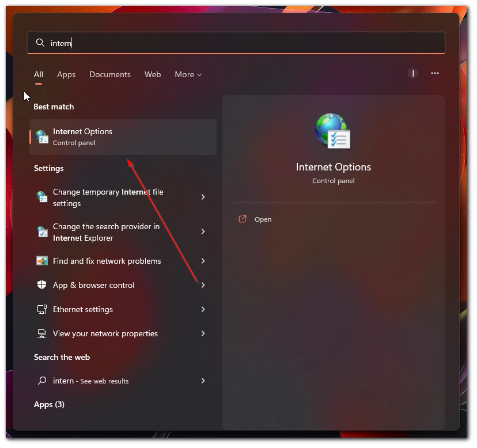Switch to the Documents filter tab
This screenshot has width=477, height=448.
click(x=110, y=74)
